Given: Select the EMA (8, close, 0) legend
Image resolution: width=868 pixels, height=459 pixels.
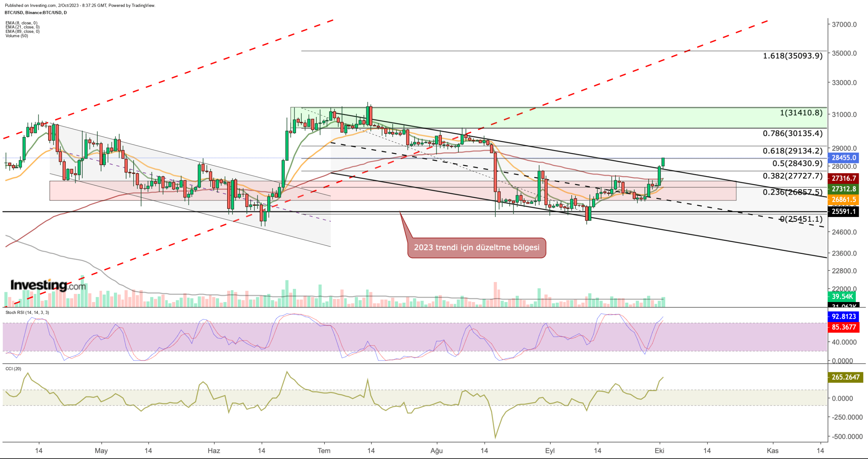Looking at the screenshot, I should (x=21, y=23).
